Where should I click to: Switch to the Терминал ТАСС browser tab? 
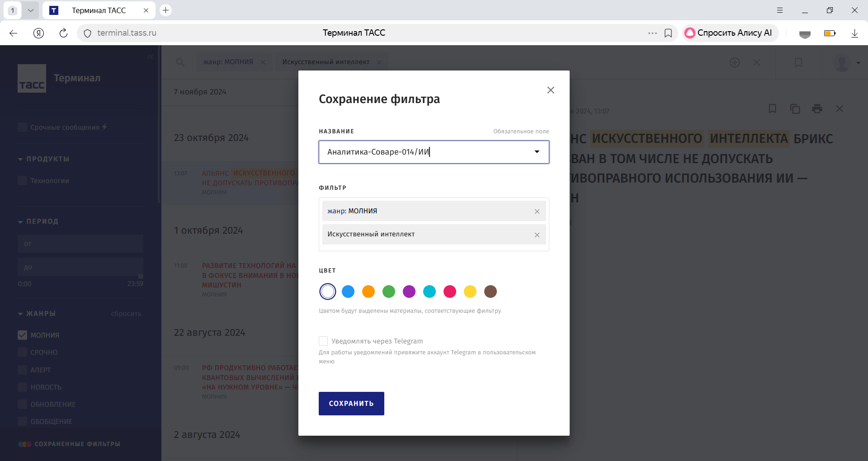[99, 10]
